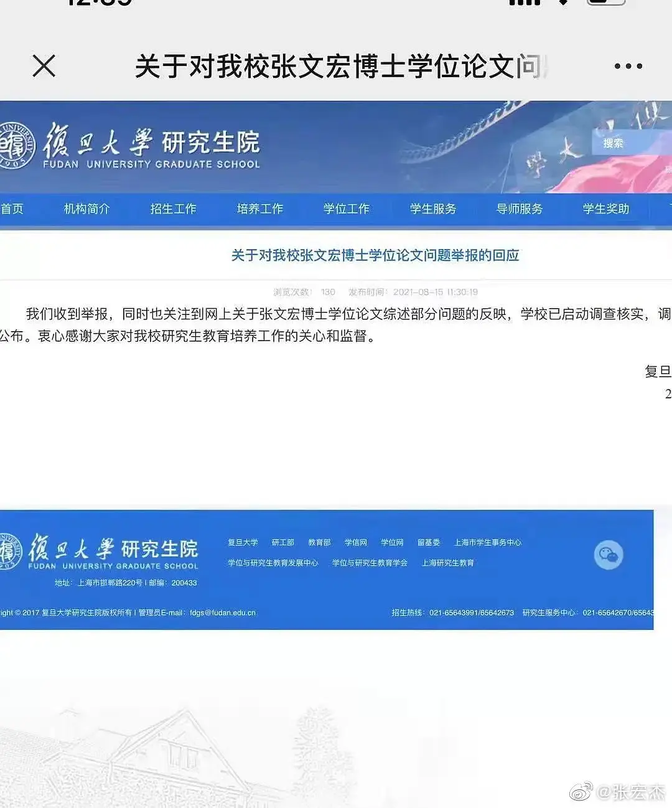This screenshot has width=672, height=808.
Task: Follow the 教育部 footer link
Action: click(319, 542)
